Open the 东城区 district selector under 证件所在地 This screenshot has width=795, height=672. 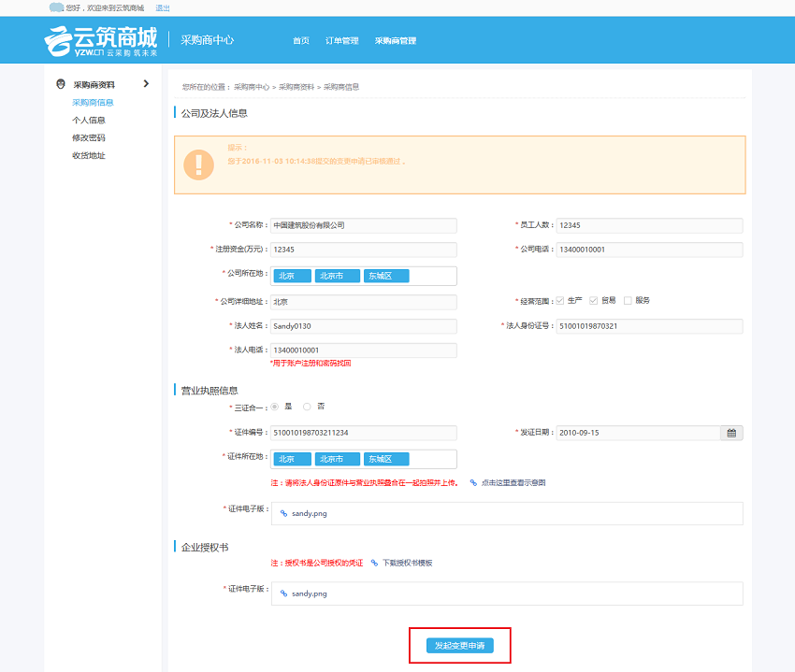[386, 459]
